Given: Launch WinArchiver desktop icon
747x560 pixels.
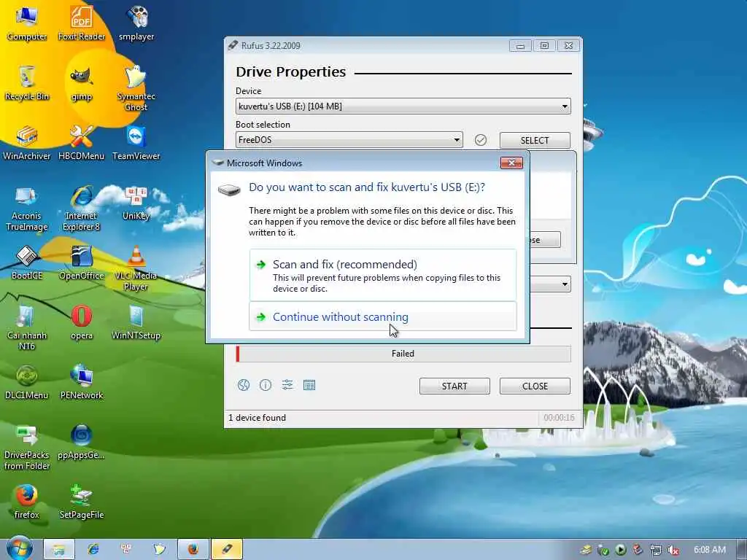Looking at the screenshot, I should [x=27, y=143].
